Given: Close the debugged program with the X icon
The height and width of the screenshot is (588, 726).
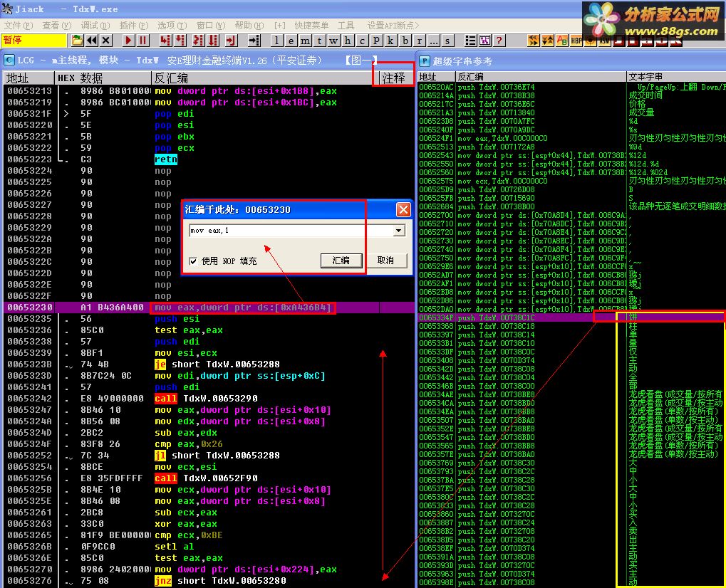Looking at the screenshot, I should (x=106, y=41).
